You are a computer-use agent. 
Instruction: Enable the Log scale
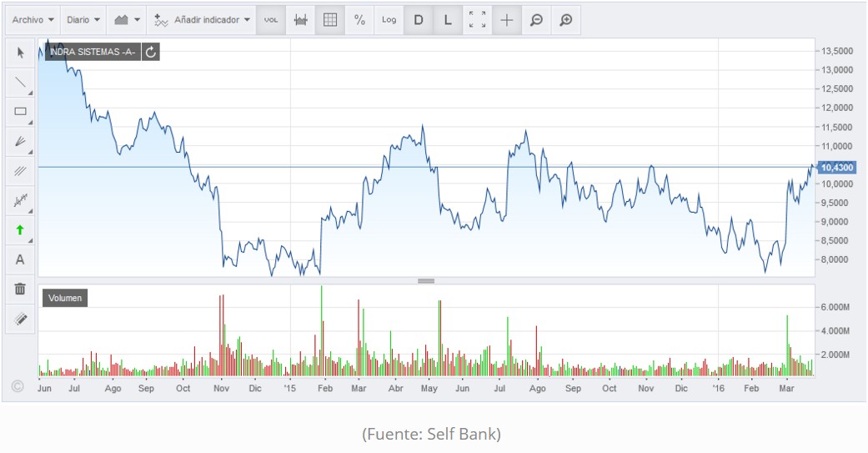[389, 19]
